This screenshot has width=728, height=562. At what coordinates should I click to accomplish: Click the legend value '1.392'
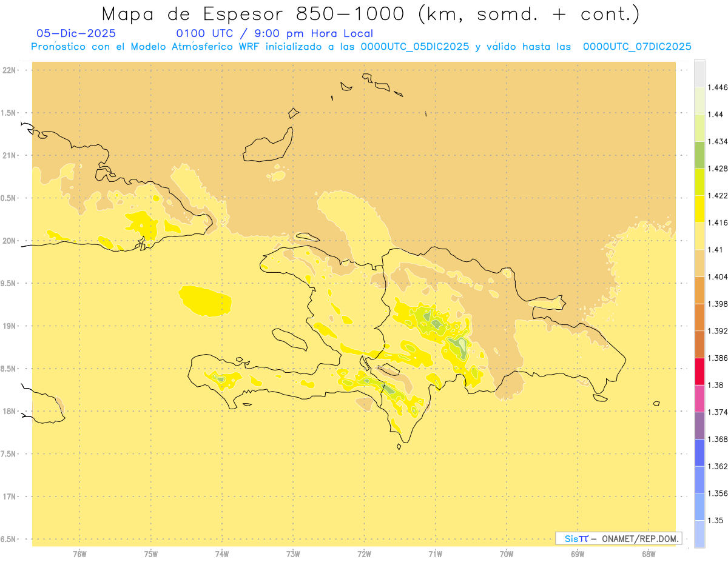pos(717,331)
